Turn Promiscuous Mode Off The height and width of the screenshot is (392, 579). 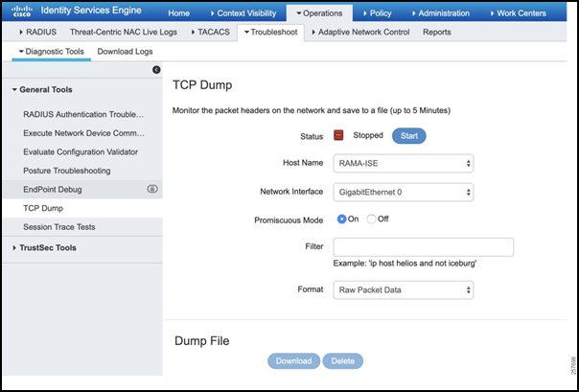[371, 219]
